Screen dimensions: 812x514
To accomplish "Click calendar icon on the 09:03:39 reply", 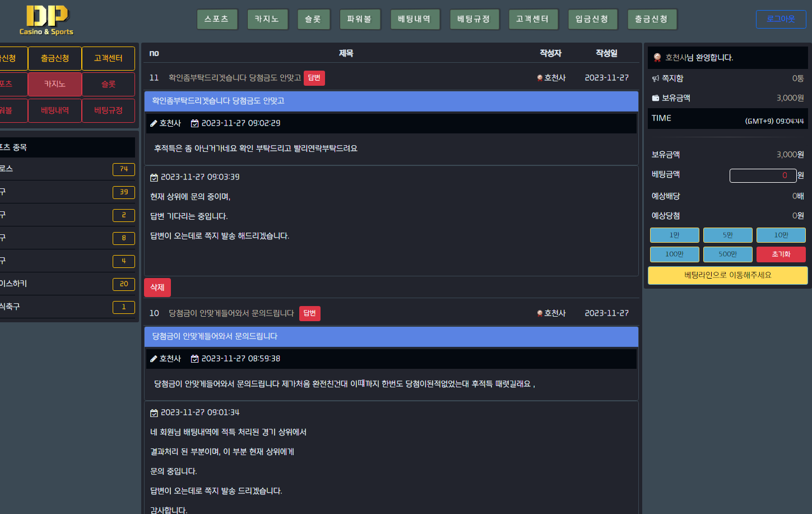I will coord(154,178).
